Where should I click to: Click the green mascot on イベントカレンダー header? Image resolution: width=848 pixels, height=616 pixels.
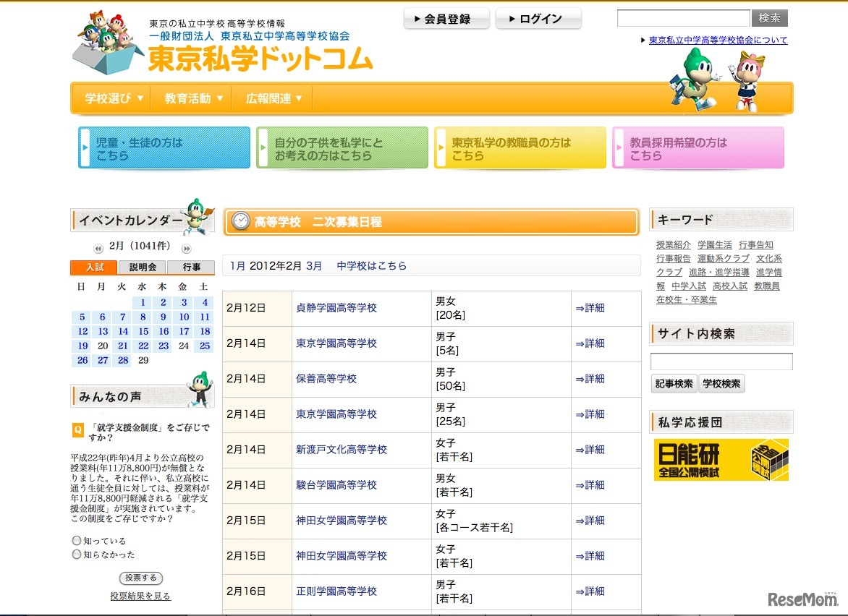point(197,217)
